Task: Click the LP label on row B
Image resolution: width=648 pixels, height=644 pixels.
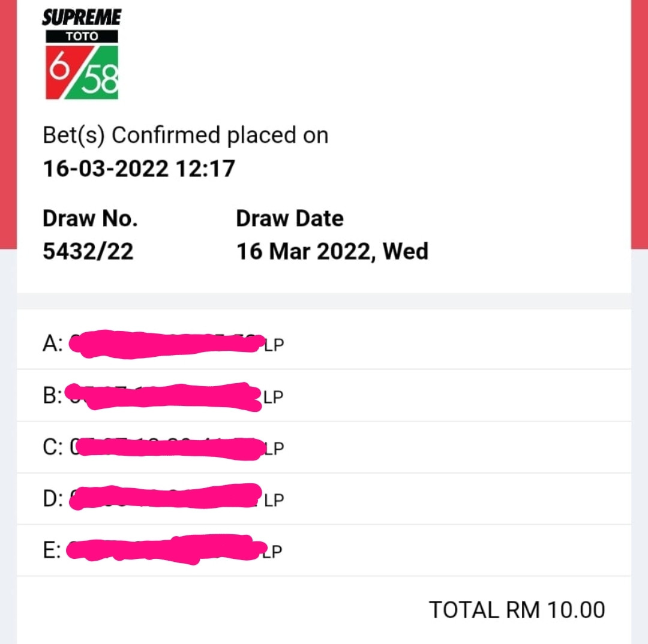Action: pos(273,397)
